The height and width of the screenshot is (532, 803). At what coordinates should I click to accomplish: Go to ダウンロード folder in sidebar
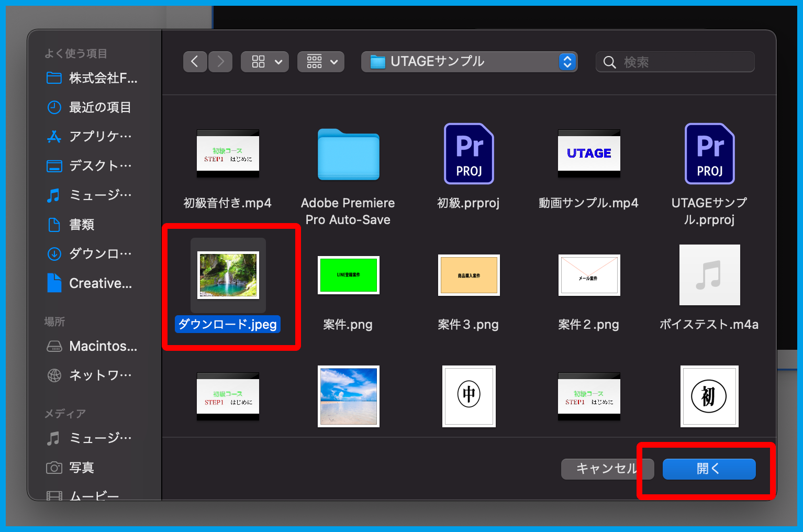pyautogui.click(x=99, y=254)
